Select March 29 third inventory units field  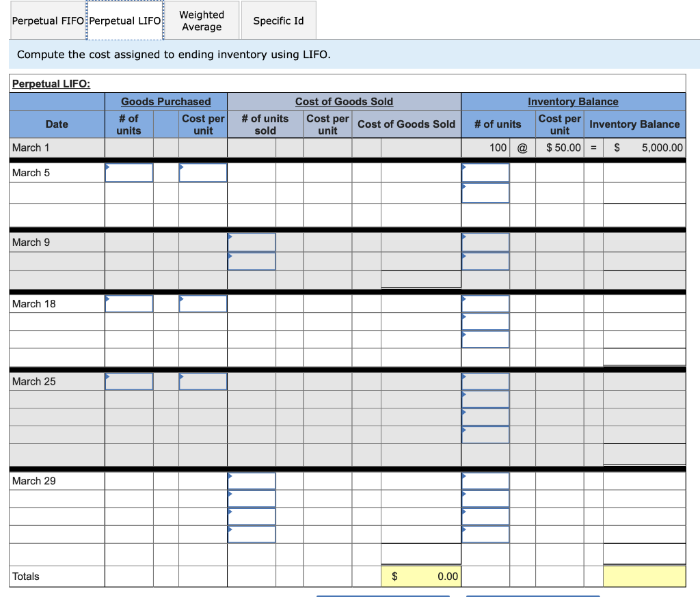485,516
